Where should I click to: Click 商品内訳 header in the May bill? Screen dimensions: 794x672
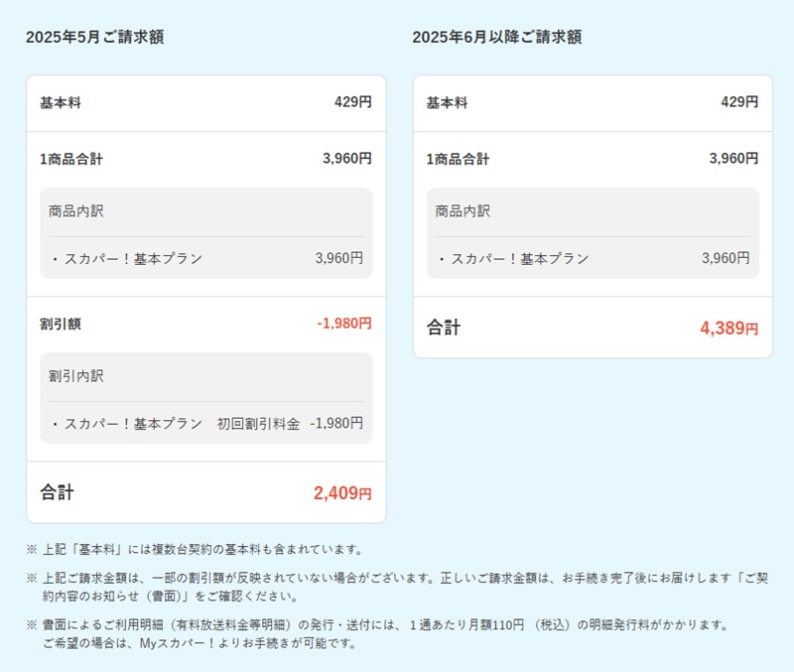76,211
